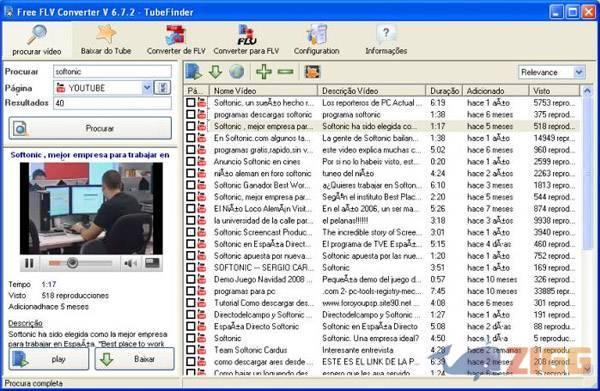Check the box for 'Softonic Screencast Produc...'
This screenshot has width=600, height=391.
(191, 232)
